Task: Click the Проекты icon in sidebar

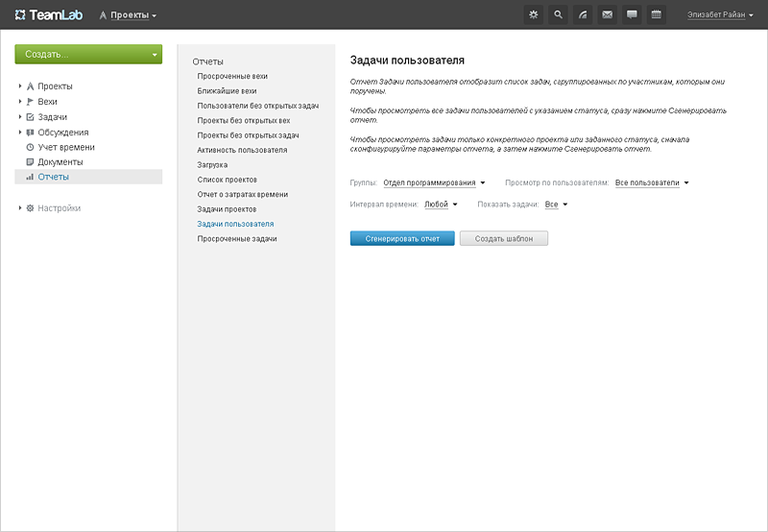Action: point(30,86)
